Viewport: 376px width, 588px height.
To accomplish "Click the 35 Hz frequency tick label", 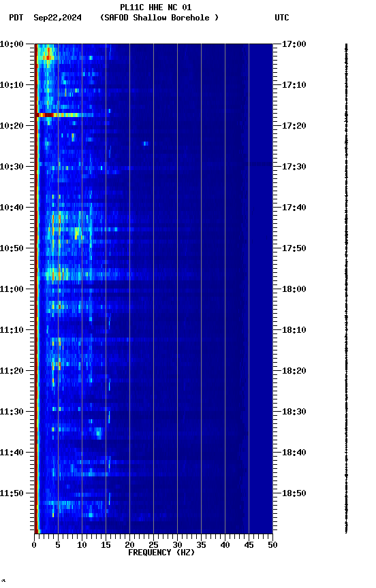I will coord(201,545).
